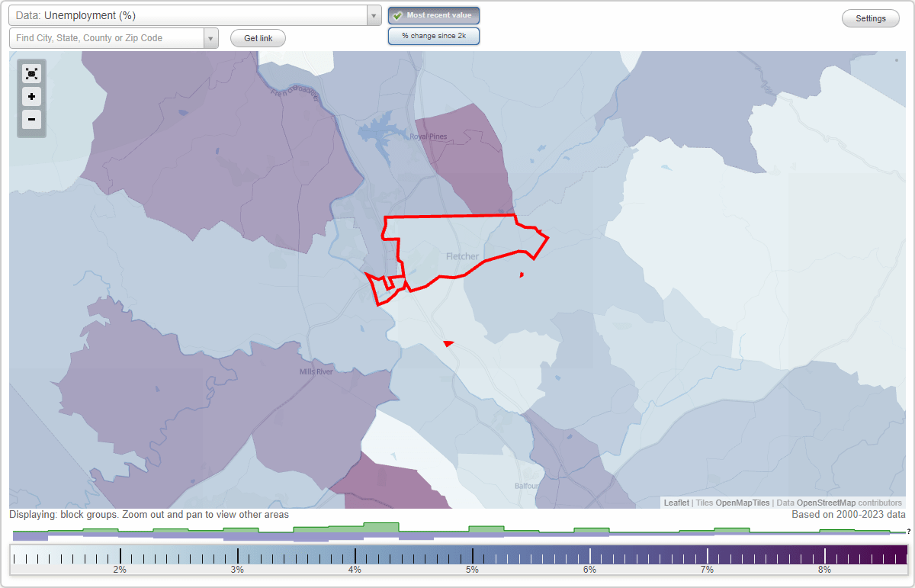Toggle off 'Most recent value'

tap(434, 14)
